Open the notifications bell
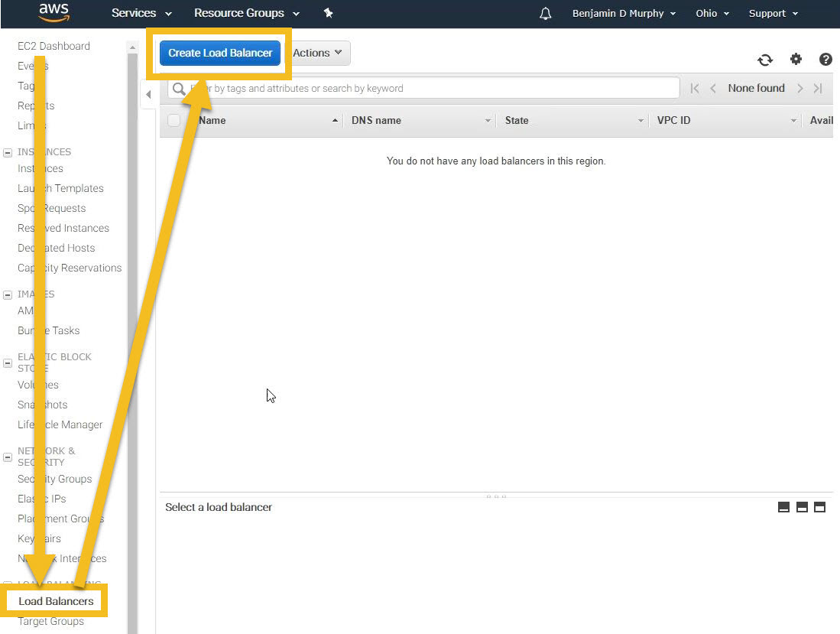Screen dimensions: 840x634 pos(545,14)
